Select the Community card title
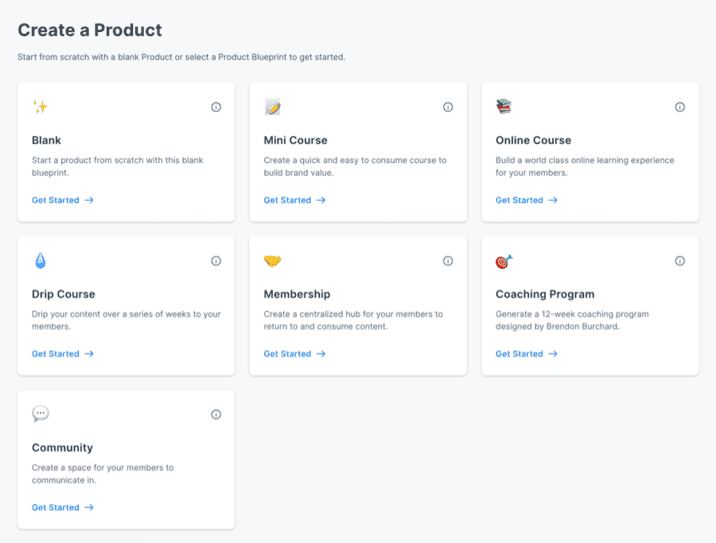 coord(62,448)
